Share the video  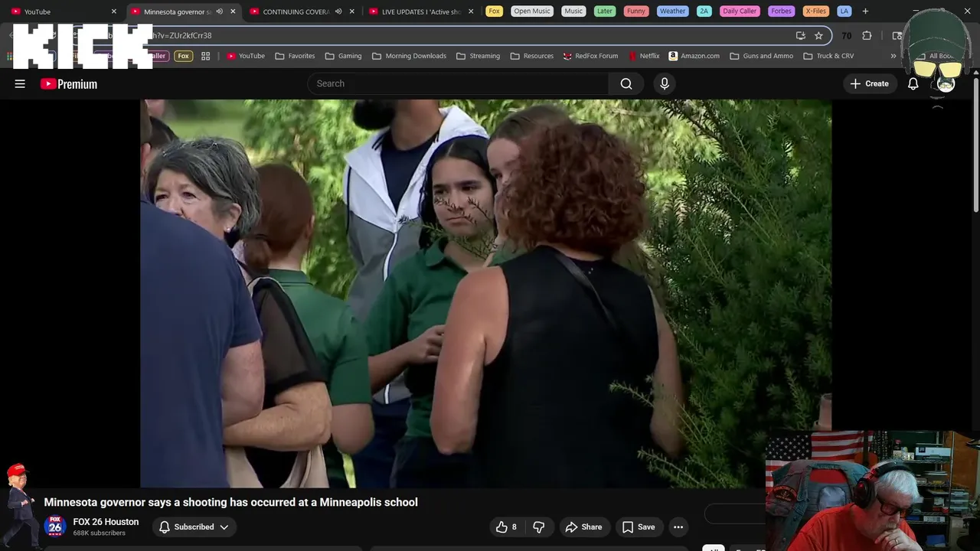pos(583,527)
